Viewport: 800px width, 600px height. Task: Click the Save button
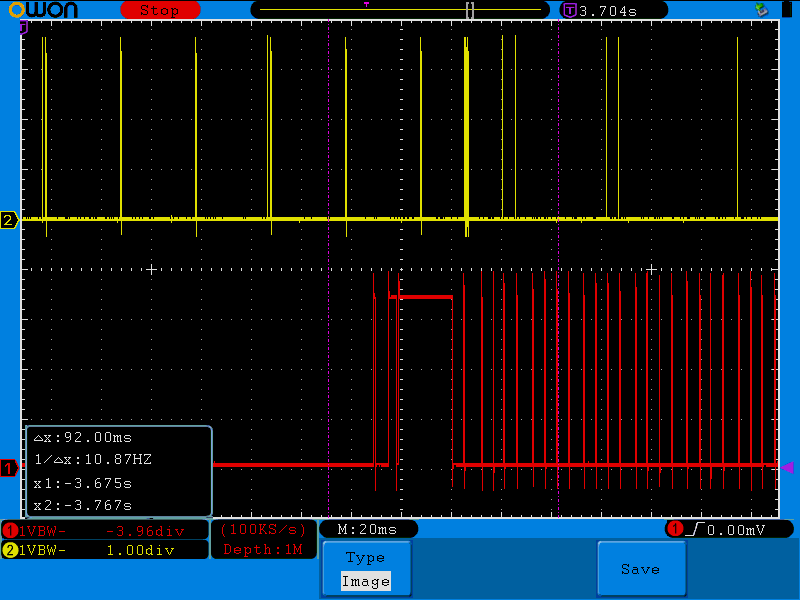(x=641, y=568)
